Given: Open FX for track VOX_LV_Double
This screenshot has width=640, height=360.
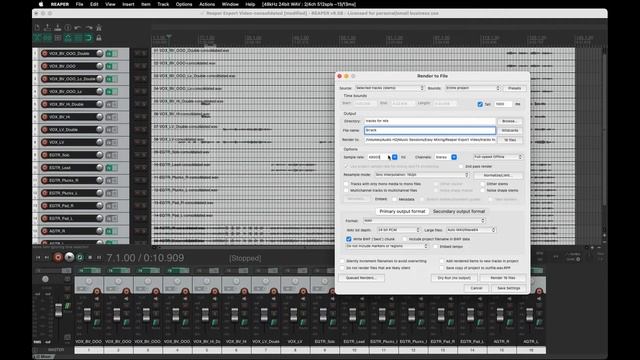Looking at the screenshot, I should click(x=109, y=129).
